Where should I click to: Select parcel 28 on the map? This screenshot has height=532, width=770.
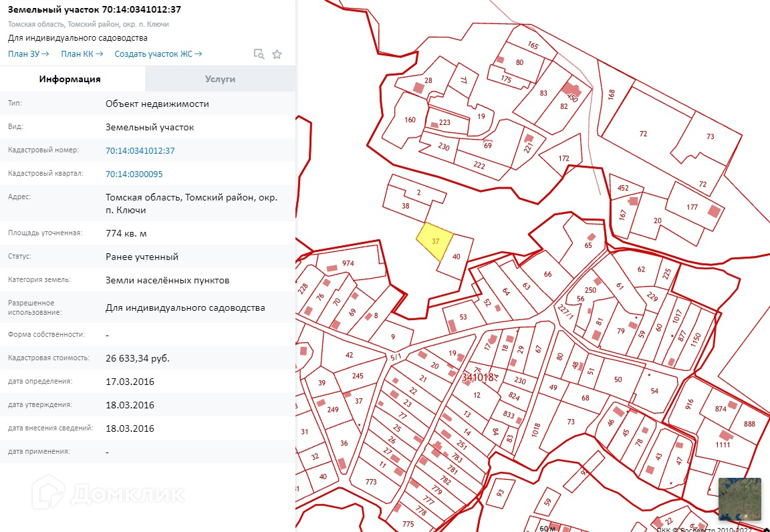click(x=428, y=80)
